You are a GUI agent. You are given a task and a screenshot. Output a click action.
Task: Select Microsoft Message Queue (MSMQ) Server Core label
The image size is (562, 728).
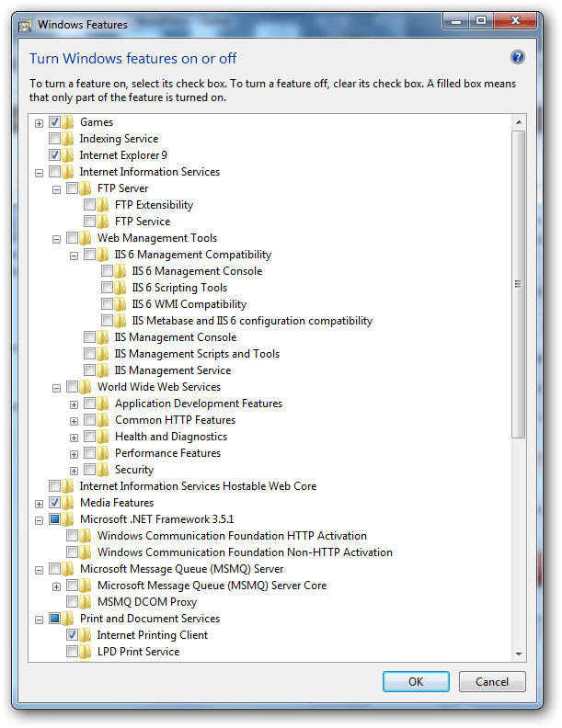coord(212,586)
